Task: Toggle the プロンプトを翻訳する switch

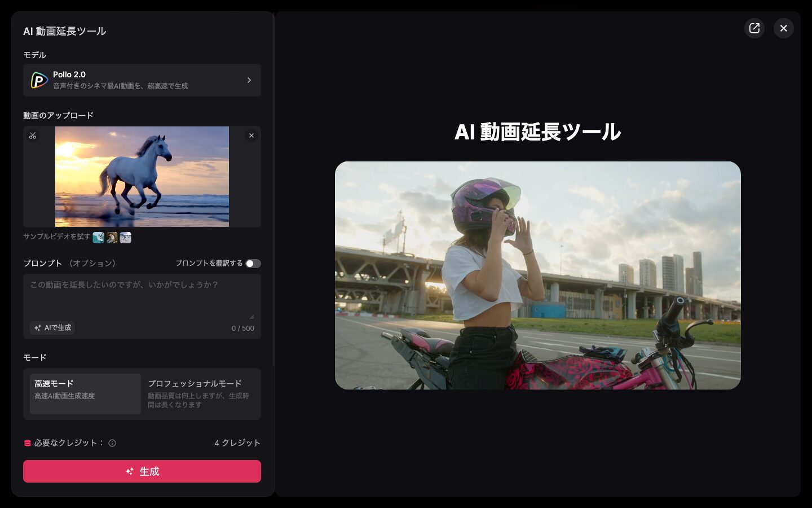Action: (253, 264)
